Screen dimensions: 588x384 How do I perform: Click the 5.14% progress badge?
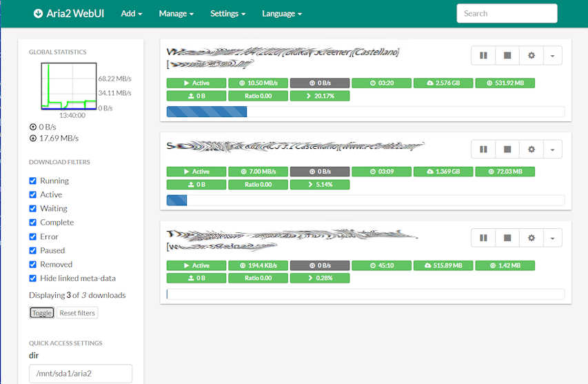click(320, 185)
